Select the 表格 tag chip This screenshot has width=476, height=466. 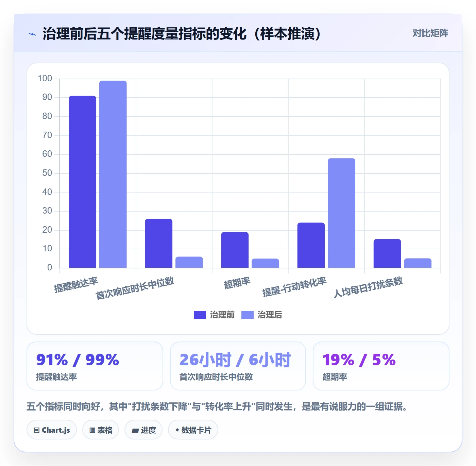click(x=101, y=430)
